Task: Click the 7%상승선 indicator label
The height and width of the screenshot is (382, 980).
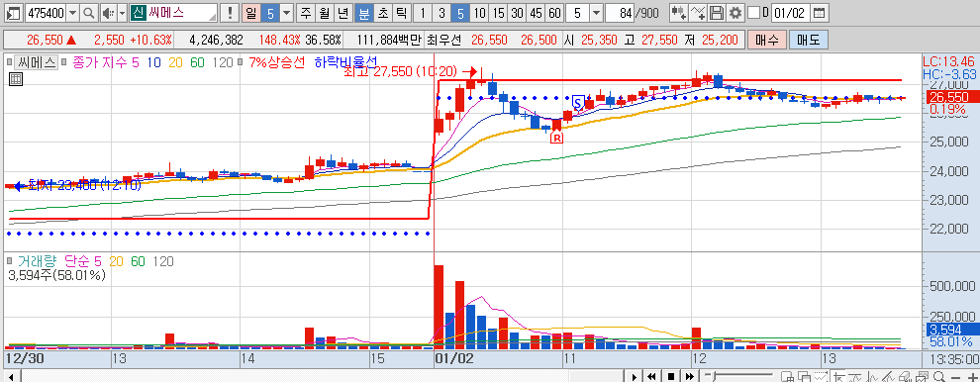Action: (x=277, y=62)
